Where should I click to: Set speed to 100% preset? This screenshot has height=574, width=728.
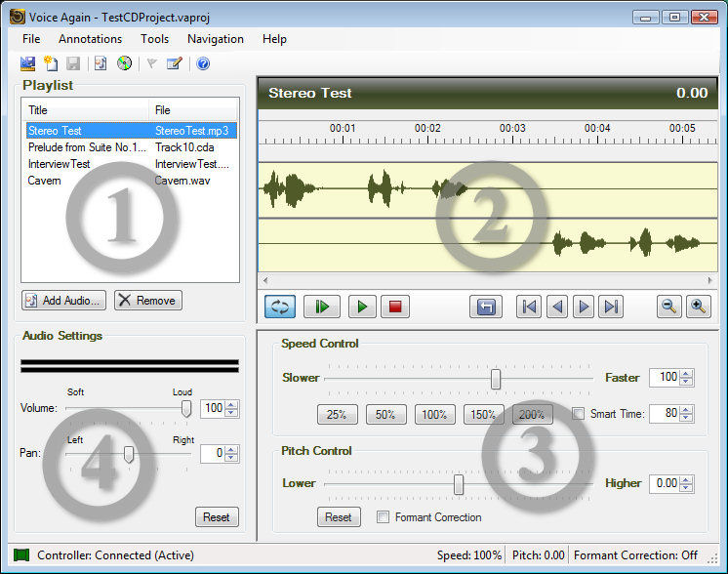pos(435,414)
